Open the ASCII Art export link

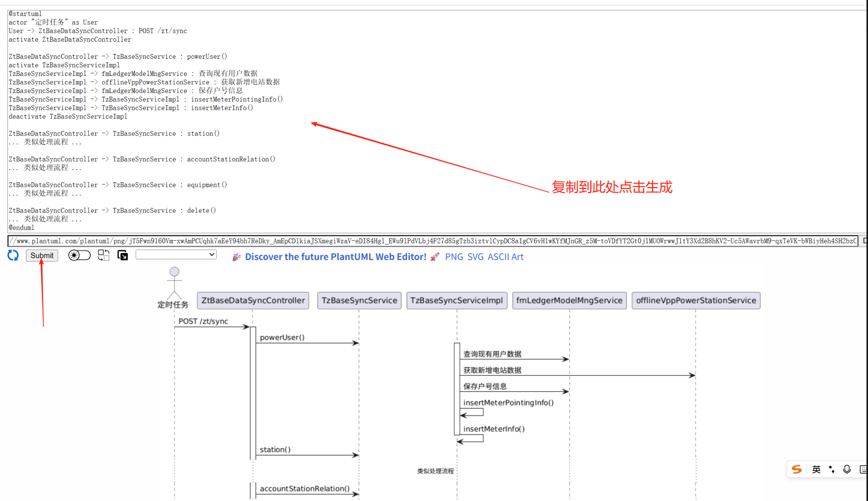click(505, 257)
